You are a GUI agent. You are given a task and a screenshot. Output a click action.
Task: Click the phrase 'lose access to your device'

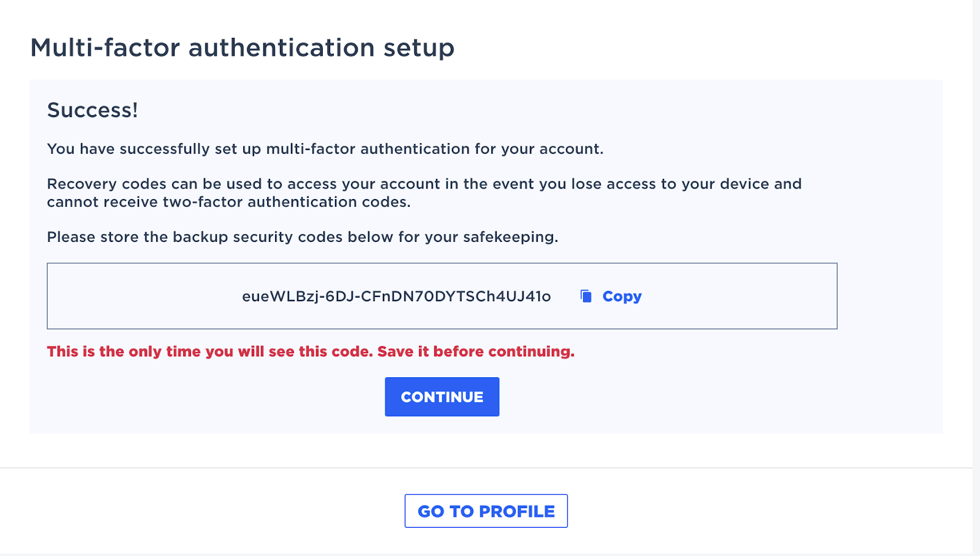pyautogui.click(x=670, y=184)
